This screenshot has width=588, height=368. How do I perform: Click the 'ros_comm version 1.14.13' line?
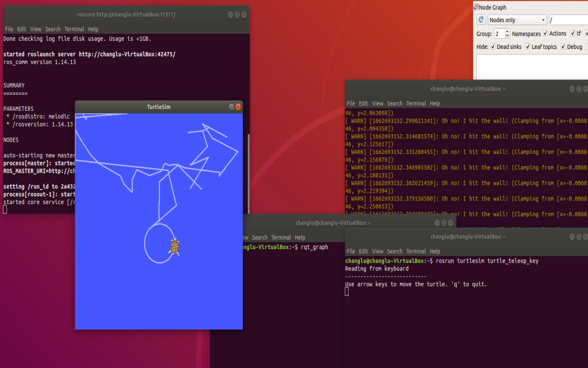pos(40,62)
